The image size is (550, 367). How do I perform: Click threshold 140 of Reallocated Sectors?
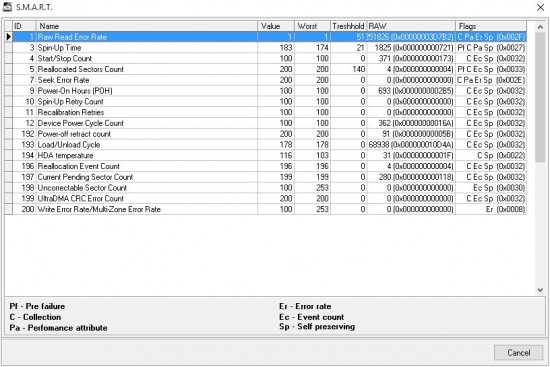click(358, 69)
